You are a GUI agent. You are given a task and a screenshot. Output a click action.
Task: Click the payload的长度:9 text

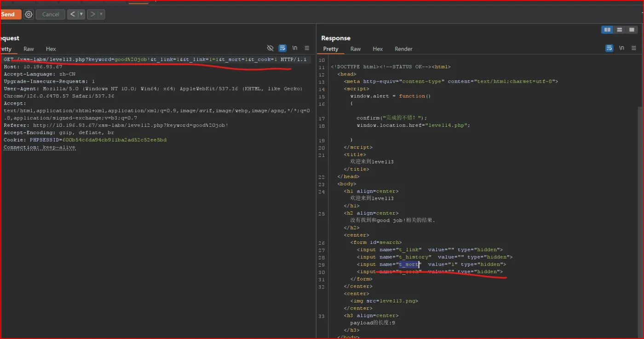(x=373, y=323)
